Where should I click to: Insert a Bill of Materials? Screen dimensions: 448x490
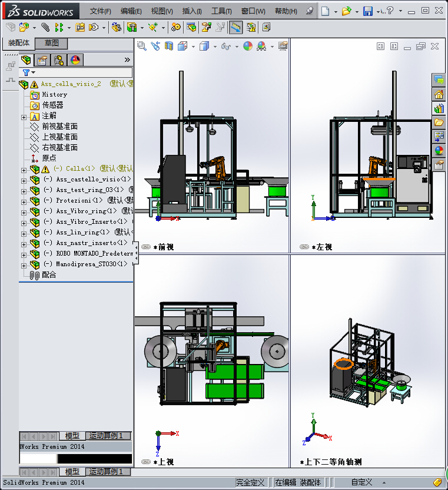coord(191,28)
